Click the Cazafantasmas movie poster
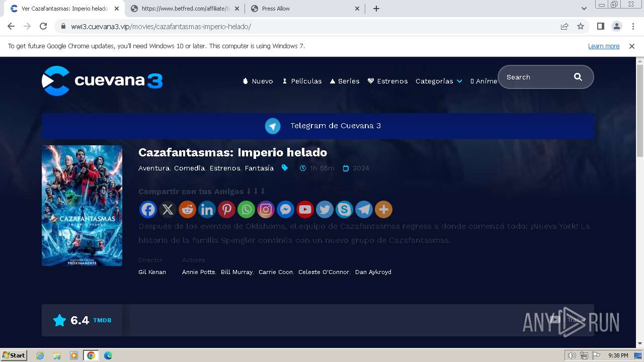The height and width of the screenshot is (362, 644). click(x=82, y=206)
